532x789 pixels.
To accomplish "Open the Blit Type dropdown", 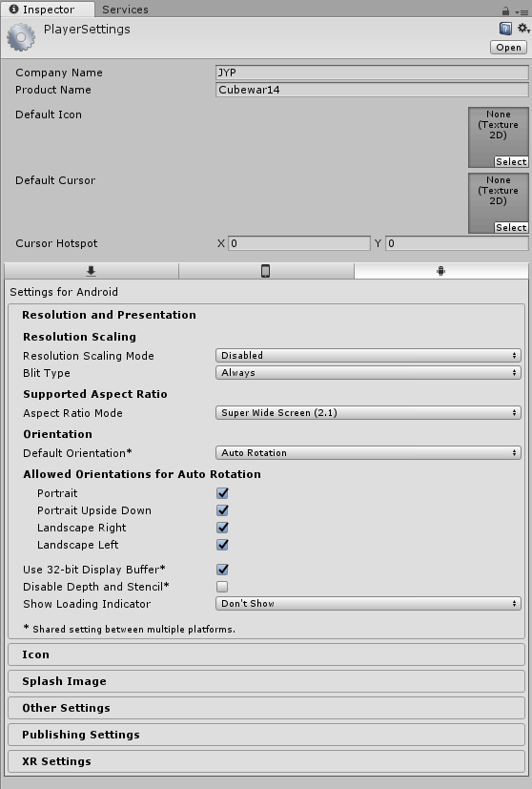I will (x=368, y=372).
